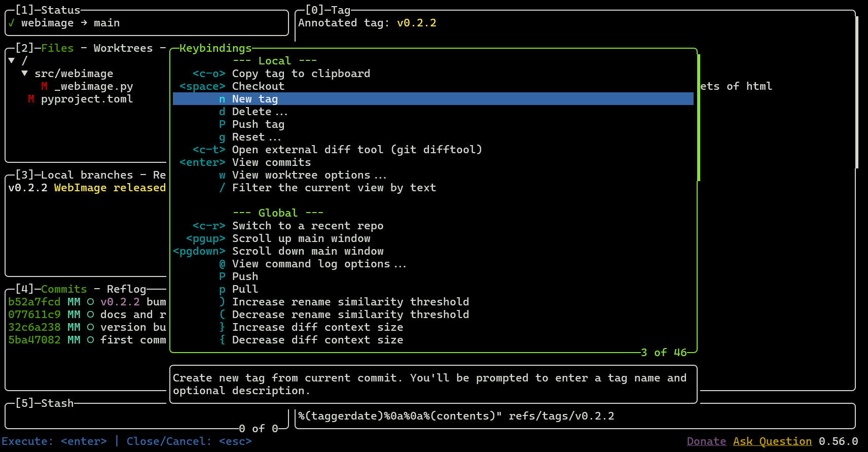Click the commit graph circle for b52a7fcd
The width and height of the screenshot is (868, 452).
pos(90,302)
